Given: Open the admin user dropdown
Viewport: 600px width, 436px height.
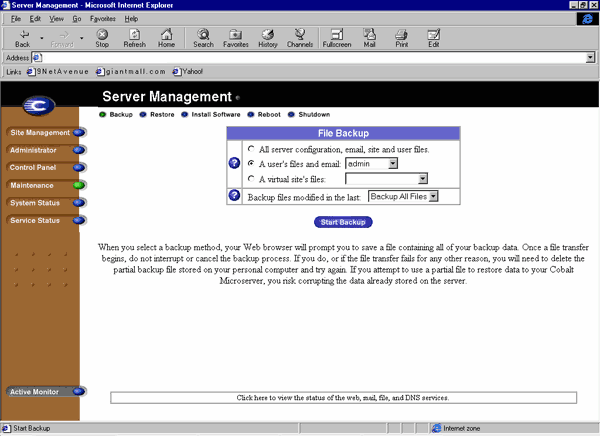Looking at the screenshot, I should point(372,163).
